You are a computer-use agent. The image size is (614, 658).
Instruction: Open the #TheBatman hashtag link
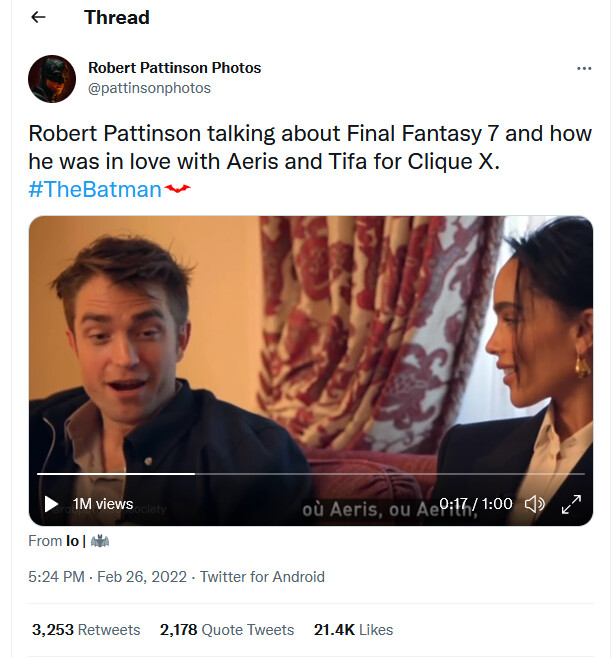click(95, 189)
